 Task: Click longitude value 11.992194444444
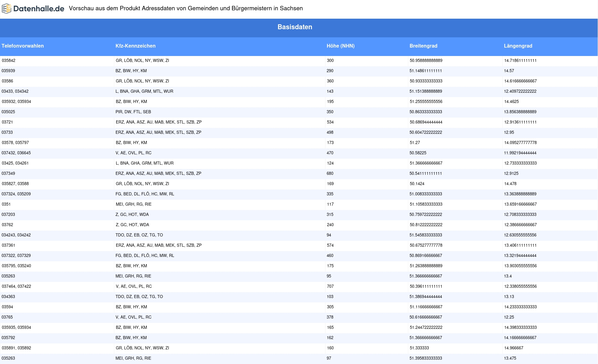tap(520, 153)
